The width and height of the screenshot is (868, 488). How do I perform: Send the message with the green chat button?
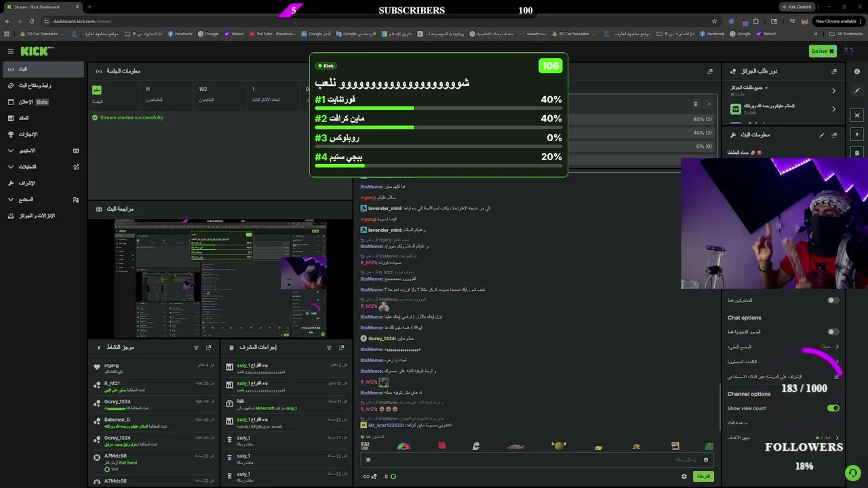[703, 476]
